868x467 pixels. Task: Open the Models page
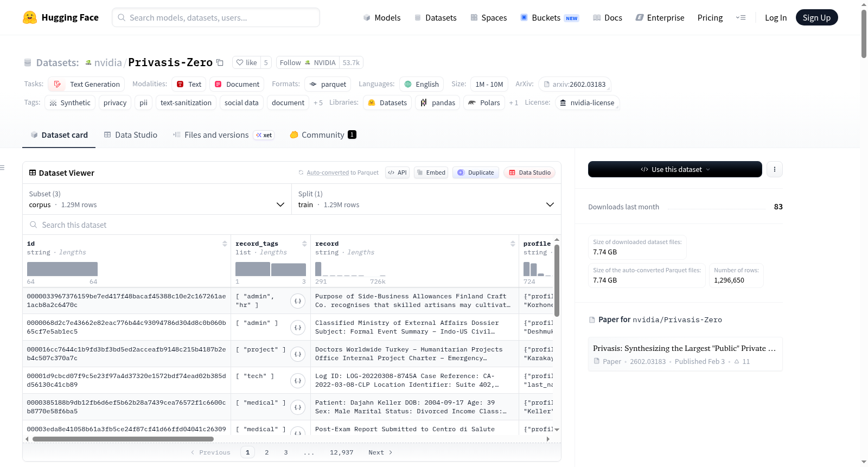382,17
